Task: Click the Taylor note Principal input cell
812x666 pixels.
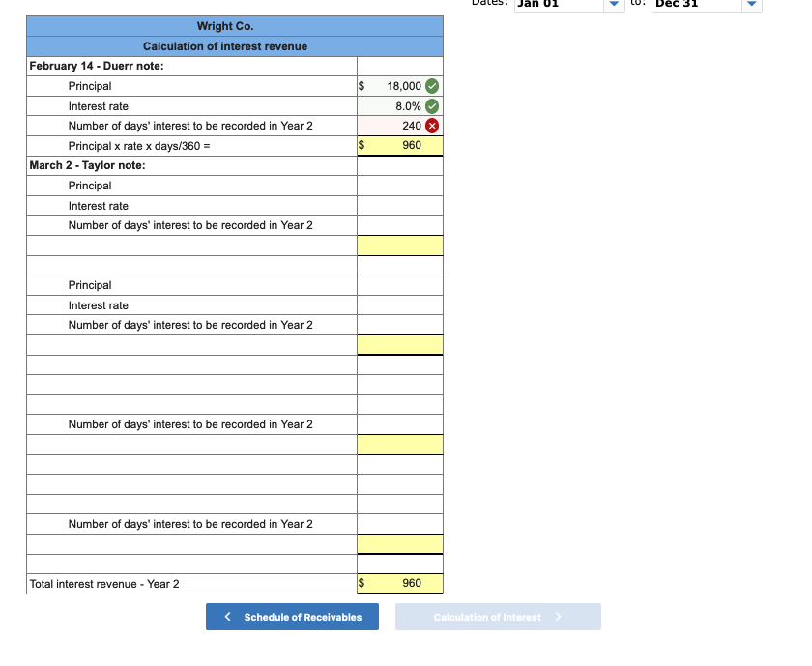Action: [400, 186]
